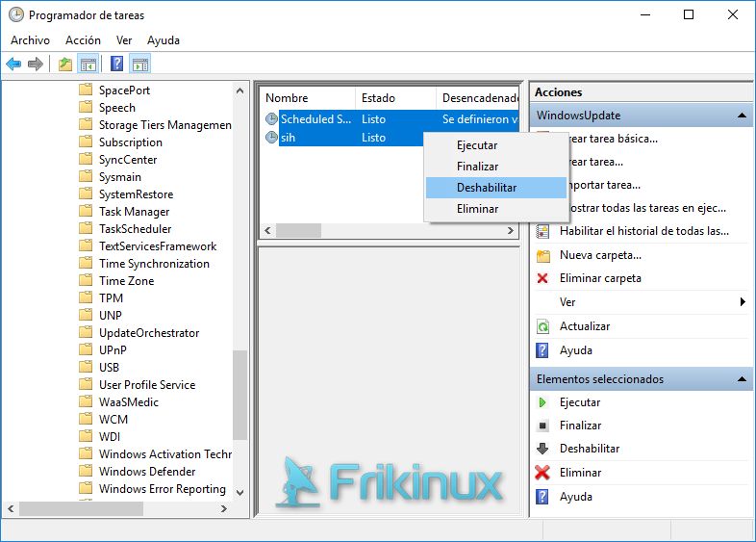Image resolution: width=756 pixels, height=542 pixels.
Task: Click the green Actualizar refresh icon
Action: pos(542,326)
